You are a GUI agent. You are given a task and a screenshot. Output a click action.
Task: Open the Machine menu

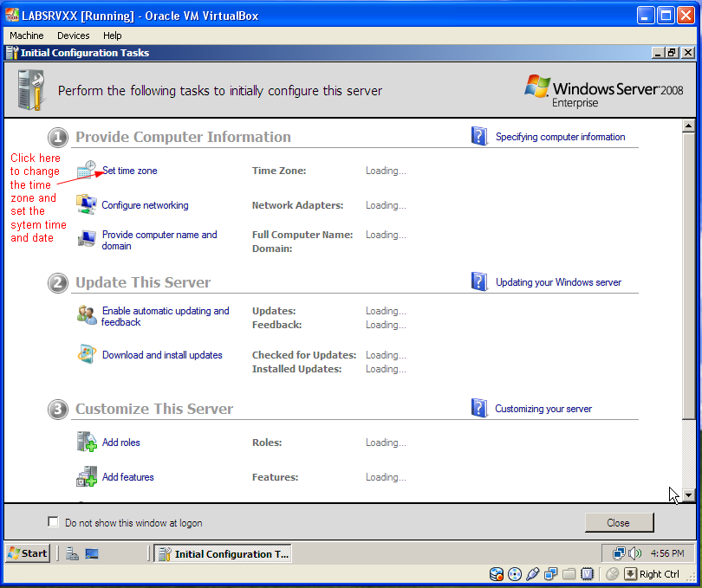(x=27, y=36)
